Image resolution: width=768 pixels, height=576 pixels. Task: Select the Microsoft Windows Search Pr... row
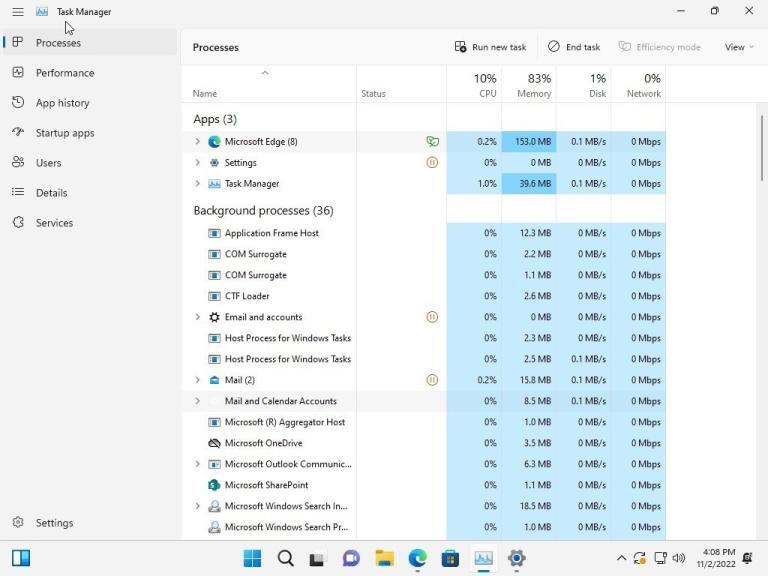click(x=424, y=527)
